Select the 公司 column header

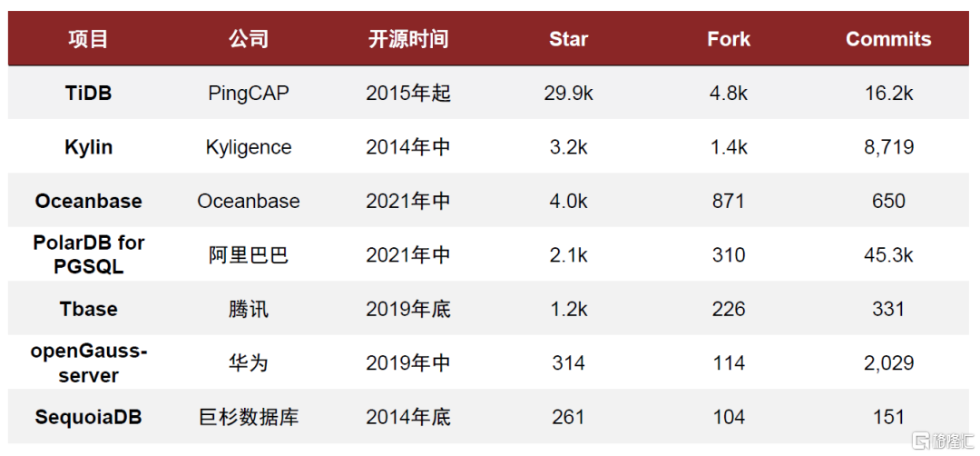pyautogui.click(x=248, y=39)
